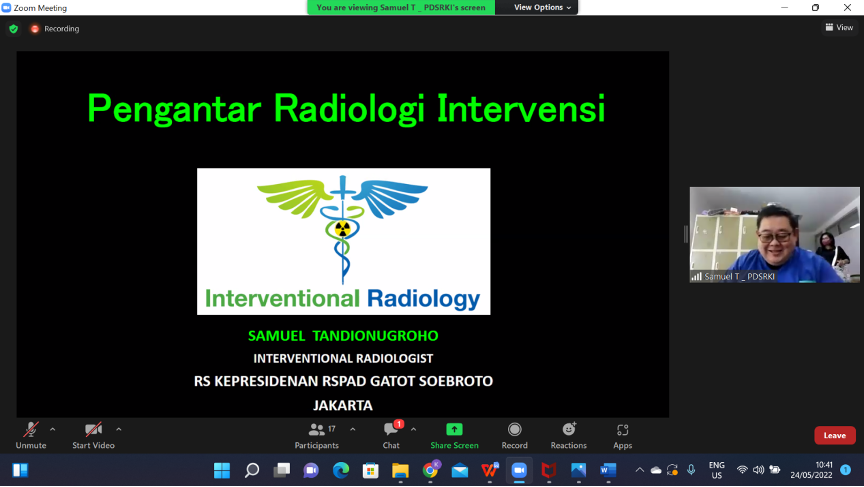Click OneDrive cloud tray icon

[656, 470]
